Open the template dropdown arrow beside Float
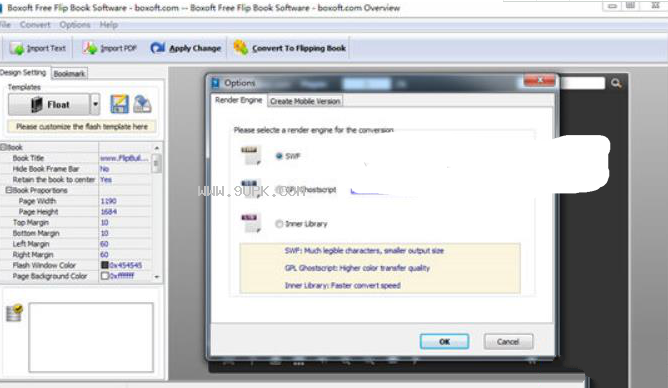The image size is (668, 388). pyautogui.click(x=95, y=104)
